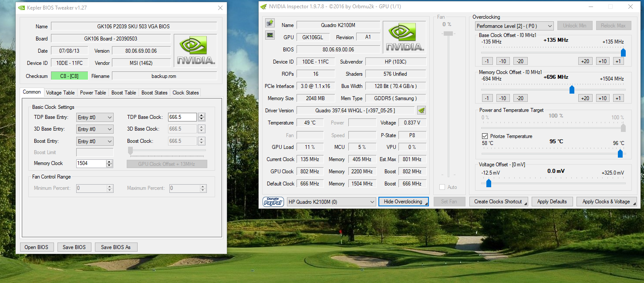Image resolution: width=644 pixels, height=283 pixels.
Task: Click the Memory Clock input field in BIOS Tweaker
Action: pos(91,163)
